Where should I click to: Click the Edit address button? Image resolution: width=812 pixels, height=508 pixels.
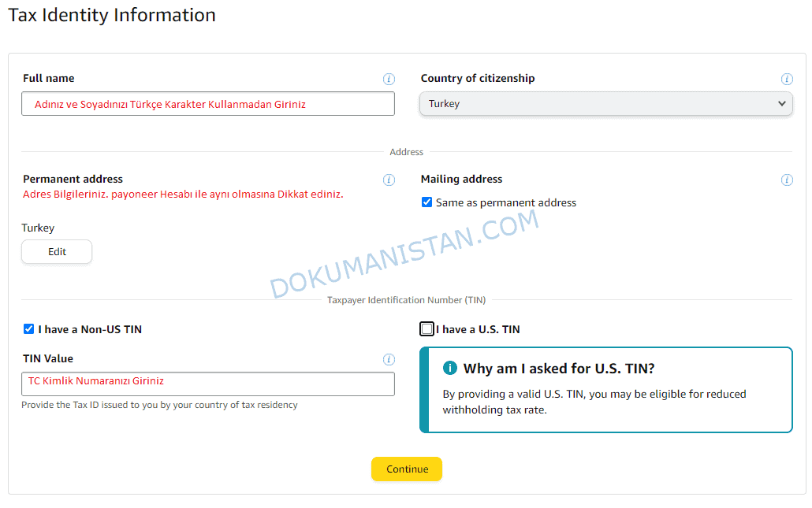coord(57,252)
